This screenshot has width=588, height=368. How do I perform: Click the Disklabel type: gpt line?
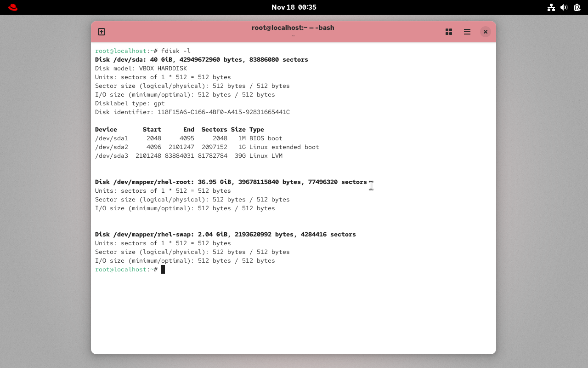coord(130,103)
